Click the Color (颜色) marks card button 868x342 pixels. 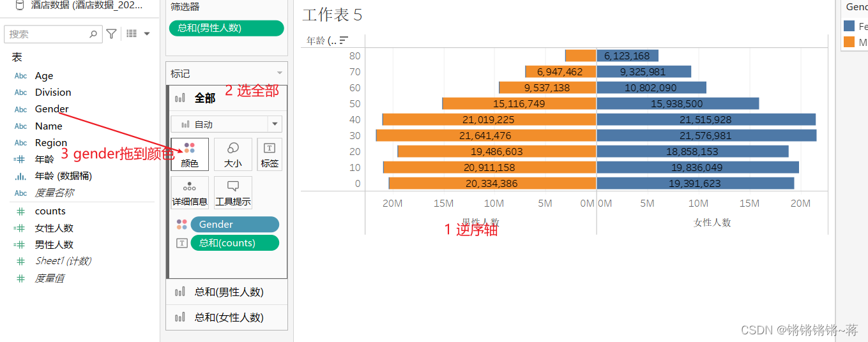pos(190,154)
